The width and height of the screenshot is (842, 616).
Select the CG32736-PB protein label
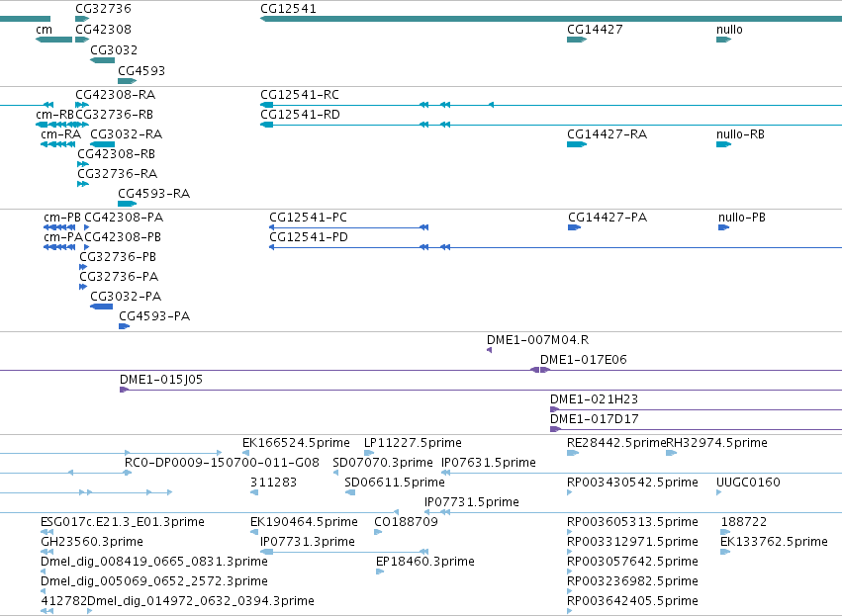tap(118, 257)
